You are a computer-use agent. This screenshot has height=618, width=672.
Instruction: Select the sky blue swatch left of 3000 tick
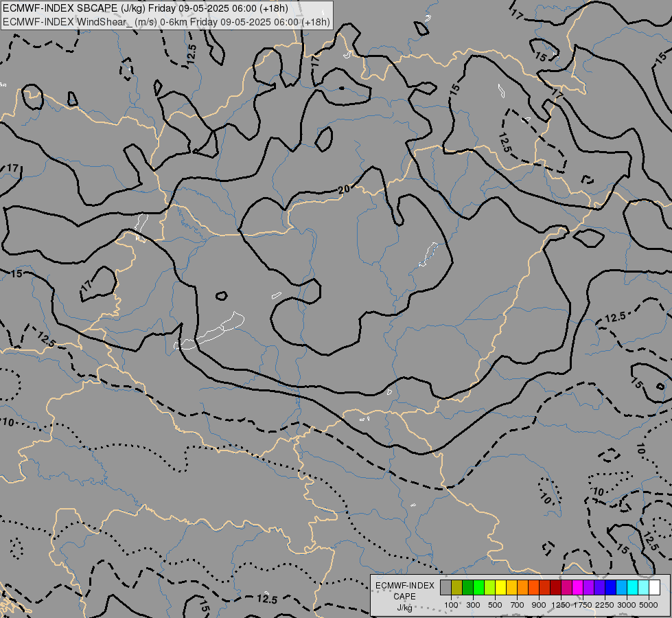(x=621, y=587)
